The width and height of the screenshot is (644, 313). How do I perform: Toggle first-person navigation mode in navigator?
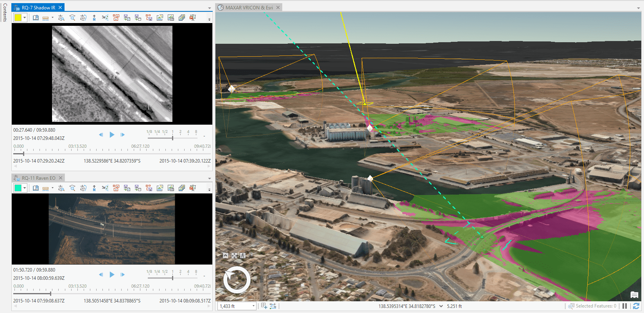pos(243,255)
